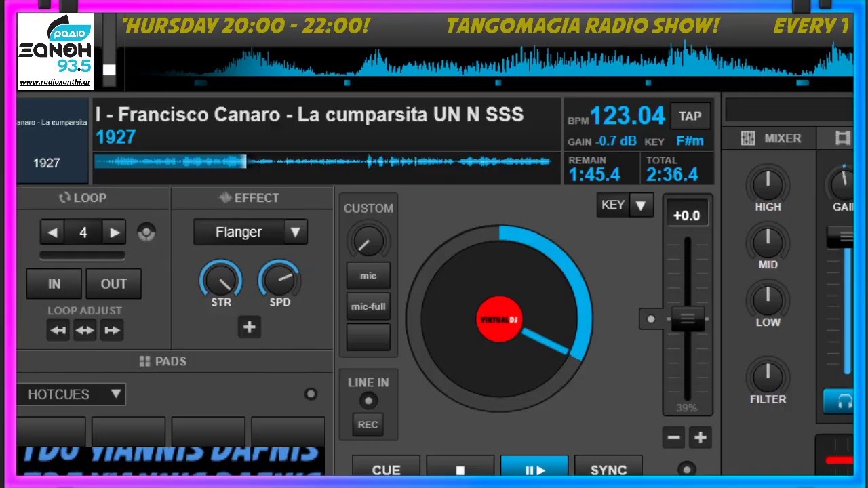The image size is (868, 488).
Task: Raise pitch with plus button
Action: [701, 438]
